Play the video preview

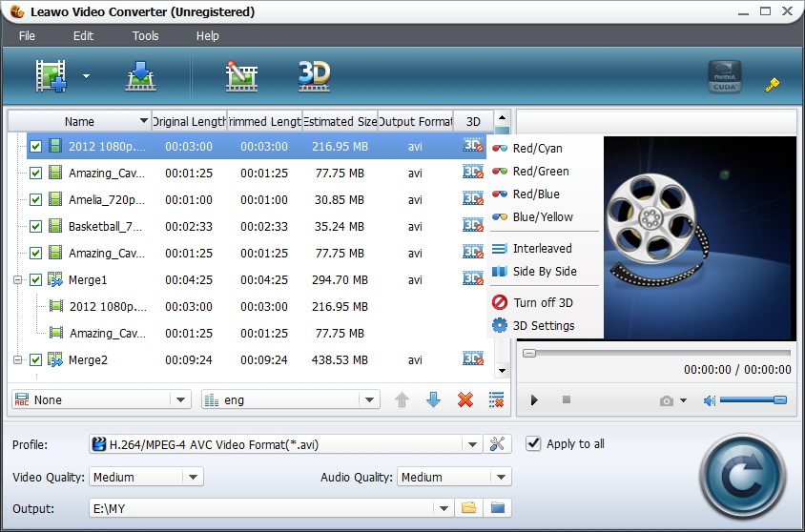point(534,400)
